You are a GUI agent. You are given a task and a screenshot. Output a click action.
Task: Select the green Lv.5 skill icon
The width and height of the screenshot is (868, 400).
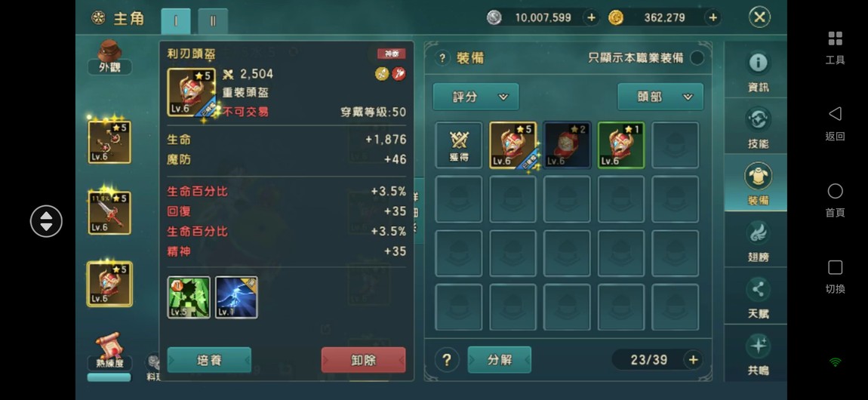[189, 297]
